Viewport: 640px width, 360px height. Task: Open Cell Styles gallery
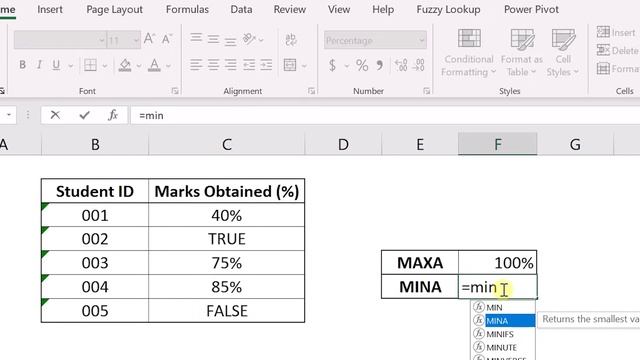click(x=563, y=52)
